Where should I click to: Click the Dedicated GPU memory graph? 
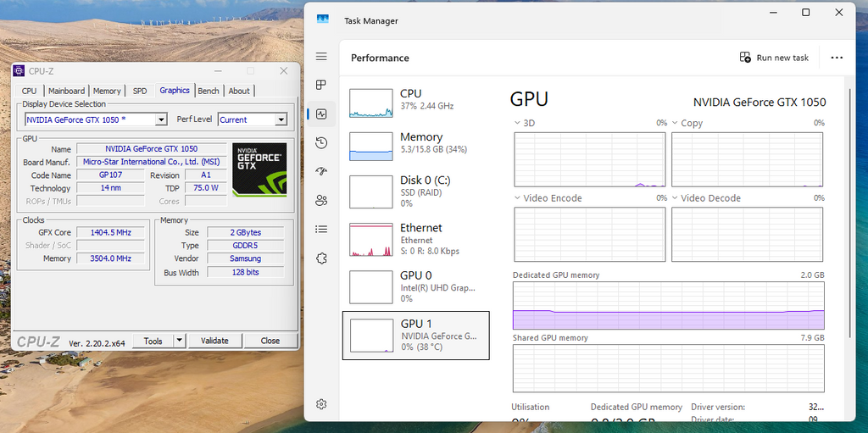[669, 306]
